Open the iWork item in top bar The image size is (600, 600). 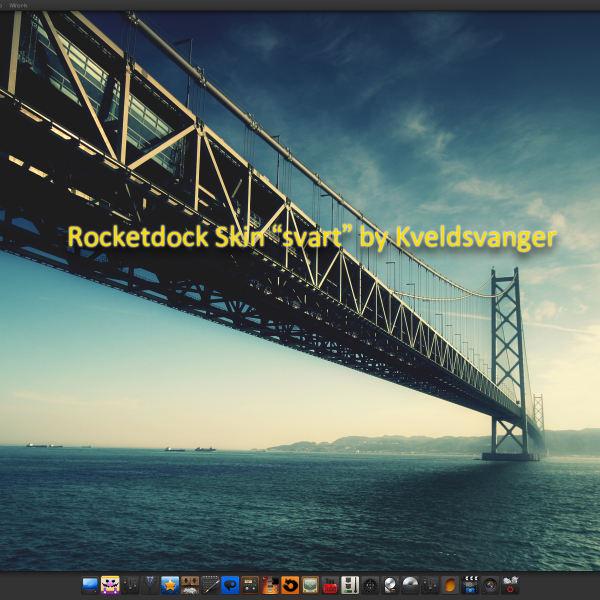tap(18, 5)
